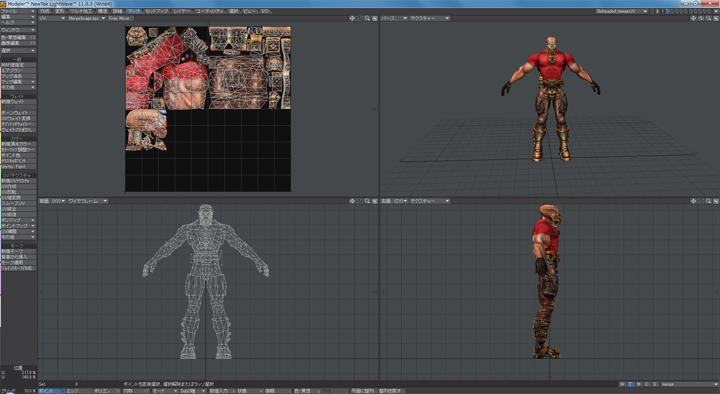Toggle the C (color) map type button
Image resolution: width=720 pixels, height=394 pixels.
click(647, 384)
